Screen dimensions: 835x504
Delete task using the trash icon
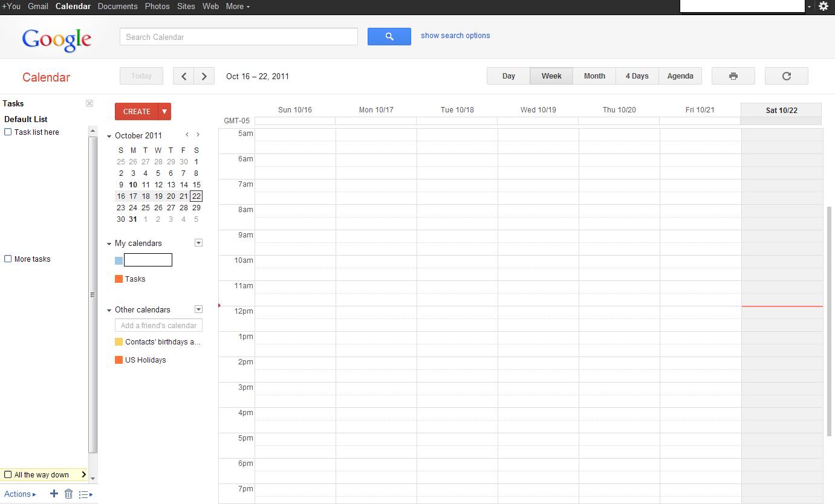click(68, 494)
